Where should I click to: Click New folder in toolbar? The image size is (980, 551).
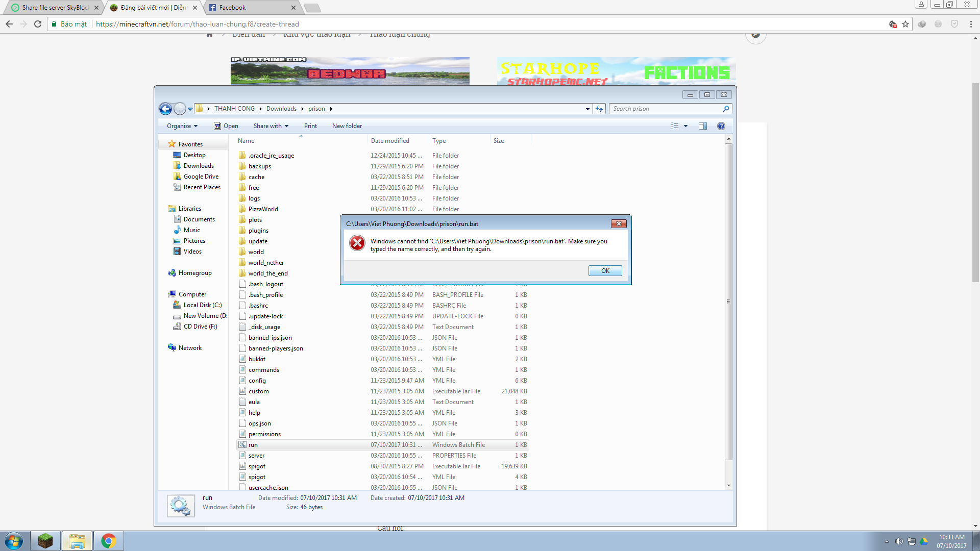(x=347, y=126)
